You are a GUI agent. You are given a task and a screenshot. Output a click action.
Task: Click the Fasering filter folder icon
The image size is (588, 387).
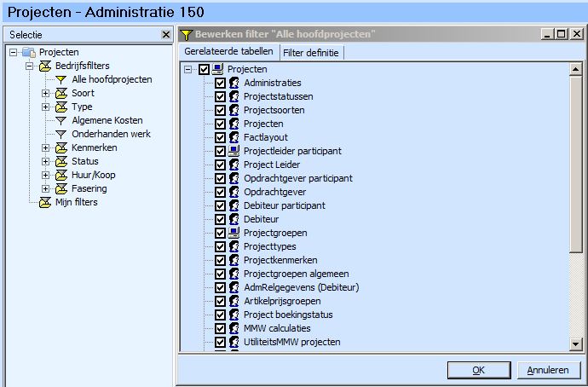[61, 188]
